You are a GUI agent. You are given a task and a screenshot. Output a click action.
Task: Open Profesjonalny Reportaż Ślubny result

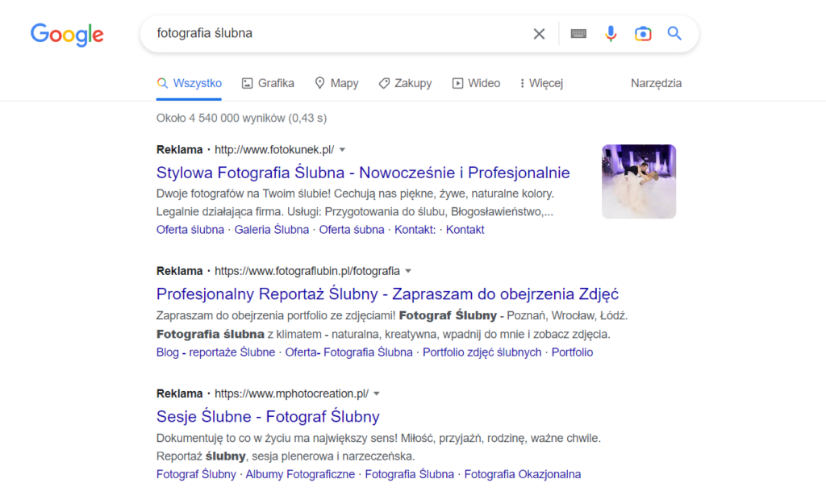[387, 294]
